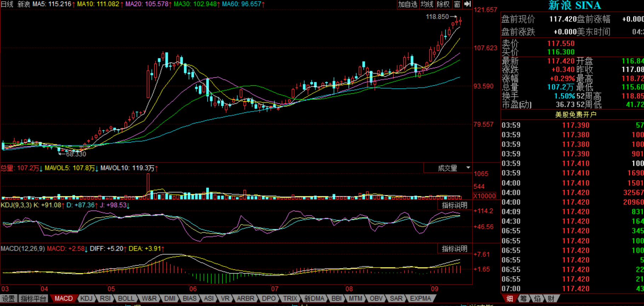Click the MA30: 102.948 label
The height and width of the screenshot is (306, 644).
click(x=195, y=4)
